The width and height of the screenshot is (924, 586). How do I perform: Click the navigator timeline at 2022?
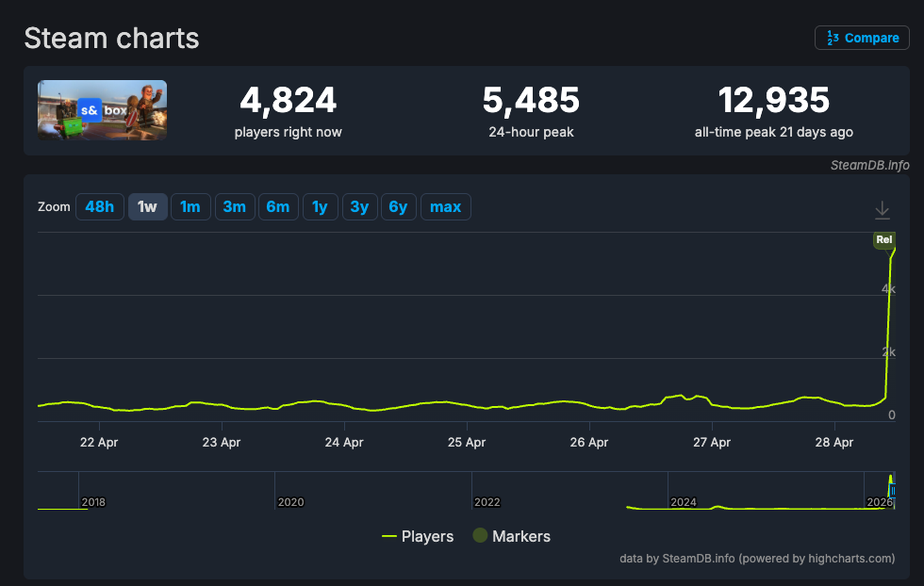pyautogui.click(x=487, y=502)
